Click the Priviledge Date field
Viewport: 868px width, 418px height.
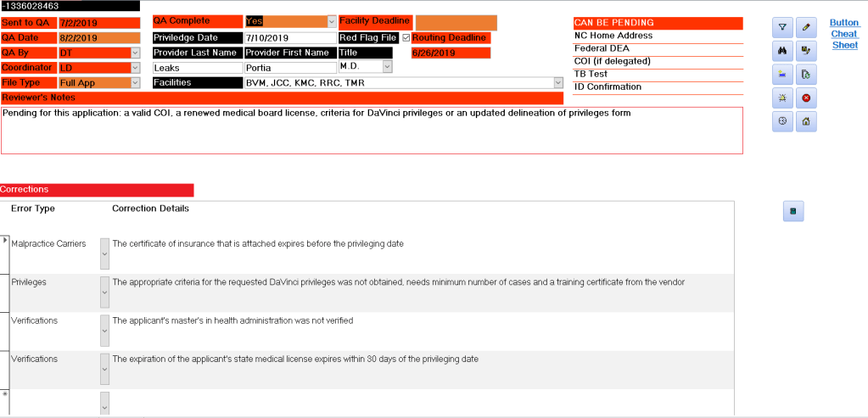288,38
